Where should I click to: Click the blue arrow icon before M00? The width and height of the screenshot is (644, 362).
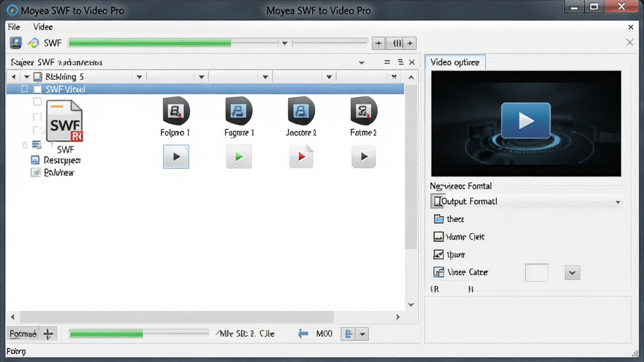[303, 334]
